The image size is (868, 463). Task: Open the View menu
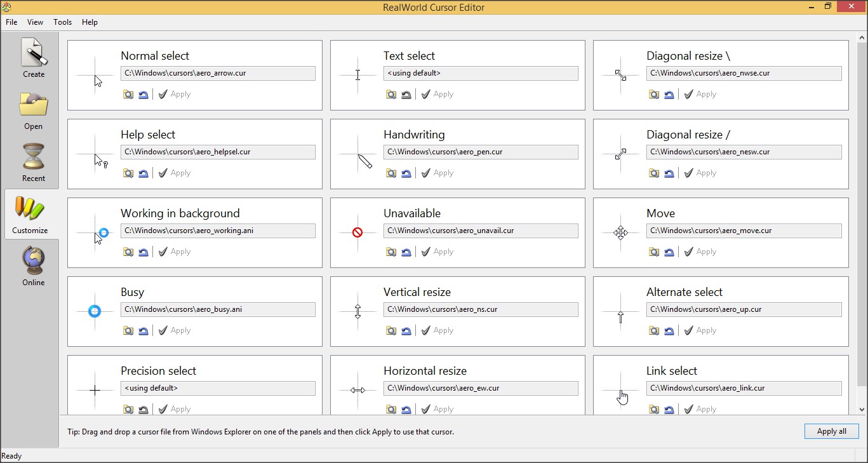click(x=35, y=22)
